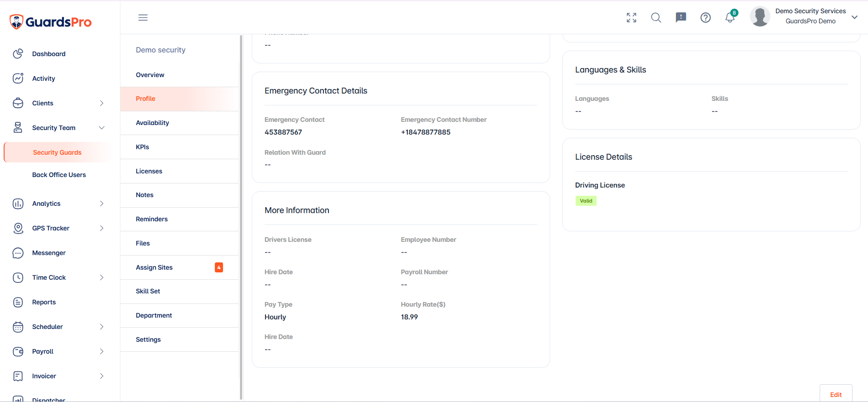
Task: Open the KPIs tab
Action: click(x=179, y=147)
